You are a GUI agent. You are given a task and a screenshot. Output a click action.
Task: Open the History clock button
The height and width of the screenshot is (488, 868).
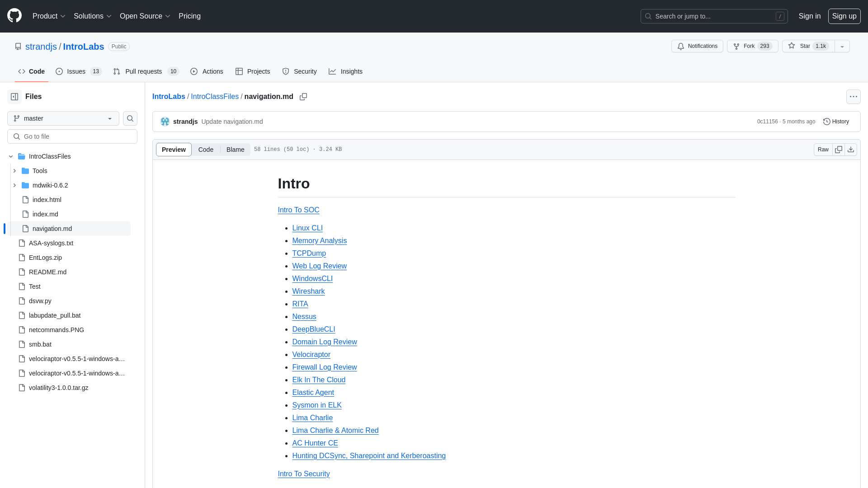tap(836, 122)
